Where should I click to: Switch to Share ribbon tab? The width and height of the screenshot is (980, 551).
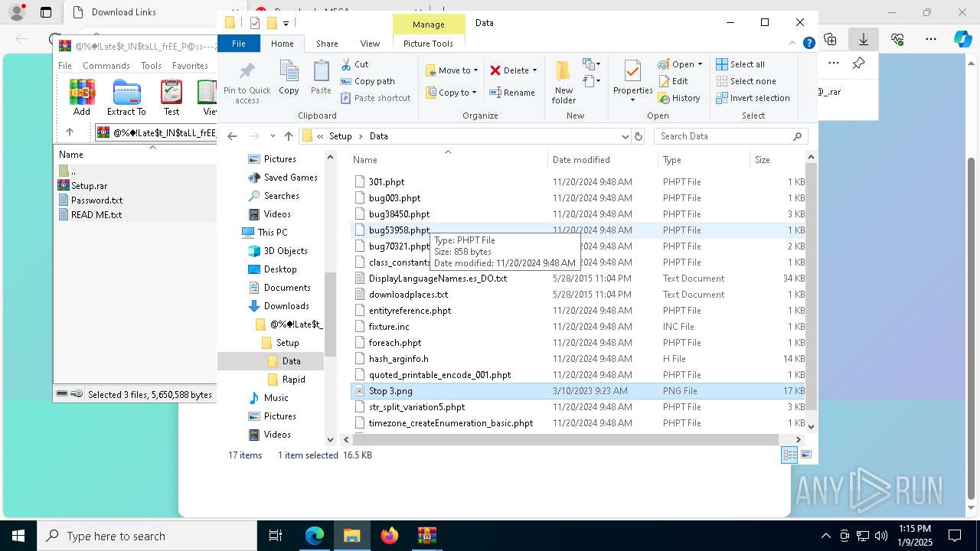click(327, 44)
